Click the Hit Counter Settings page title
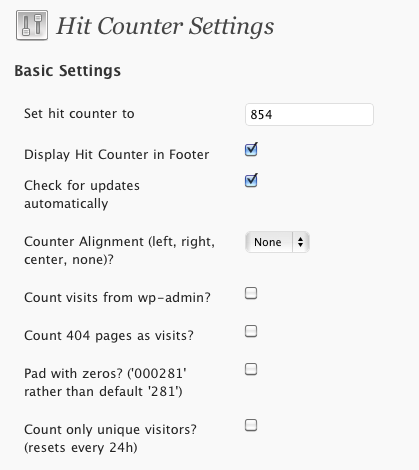Image resolution: width=419 pixels, height=470 pixels. 165,26
